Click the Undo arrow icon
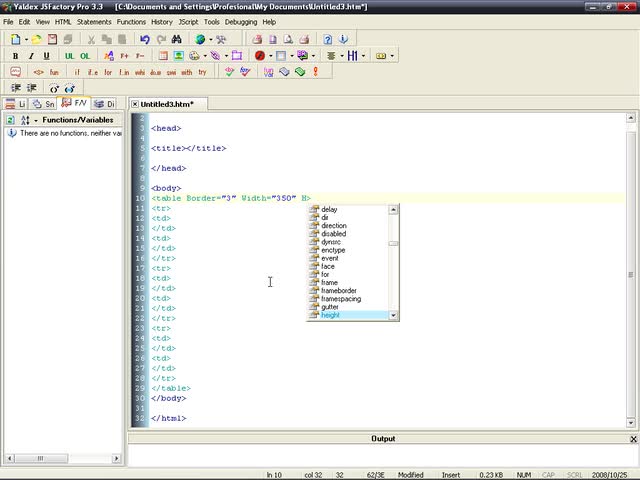The width and height of the screenshot is (640, 480). click(145, 40)
